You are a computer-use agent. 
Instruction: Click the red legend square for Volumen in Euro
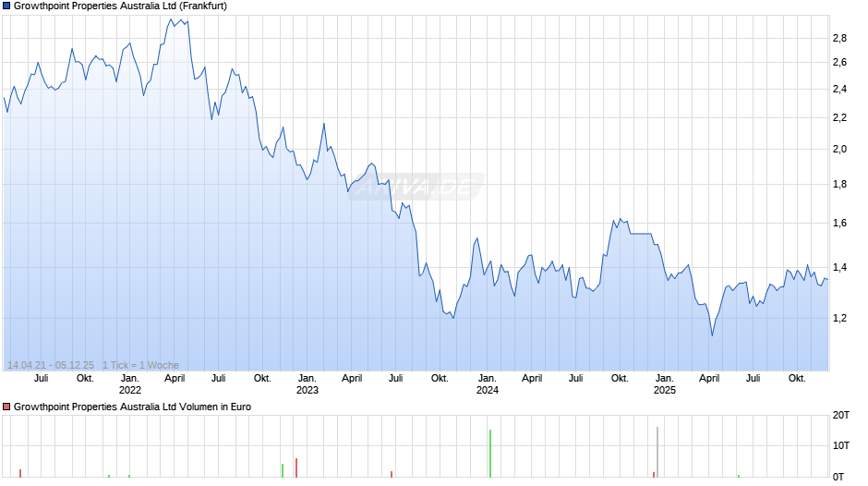coord(6,407)
